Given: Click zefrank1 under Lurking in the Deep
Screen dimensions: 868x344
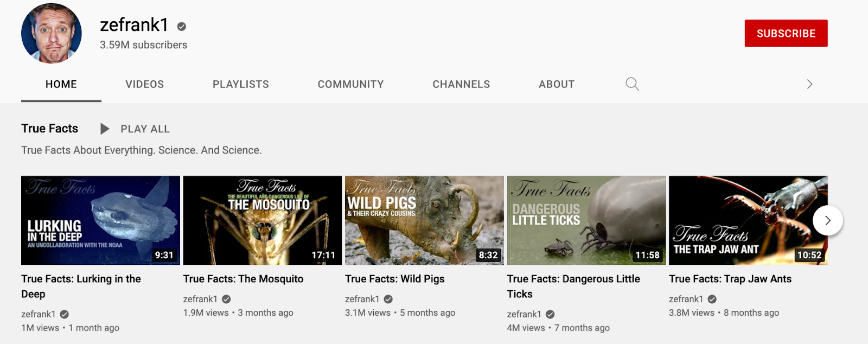Looking at the screenshot, I should pyautogui.click(x=39, y=314).
